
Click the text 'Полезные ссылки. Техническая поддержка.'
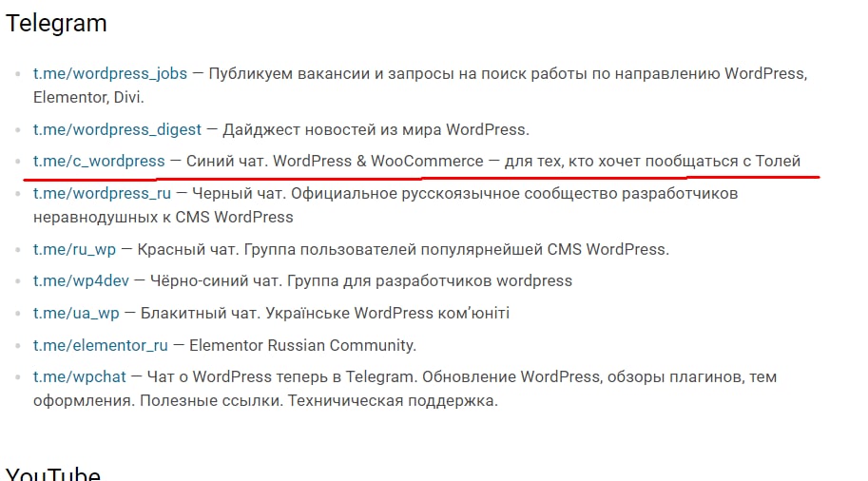(318, 401)
